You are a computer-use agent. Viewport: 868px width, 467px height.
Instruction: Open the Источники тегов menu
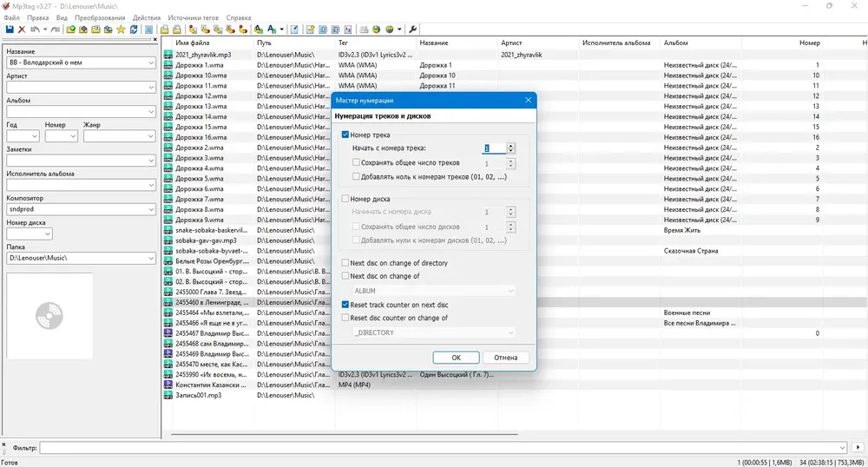pyautogui.click(x=193, y=17)
